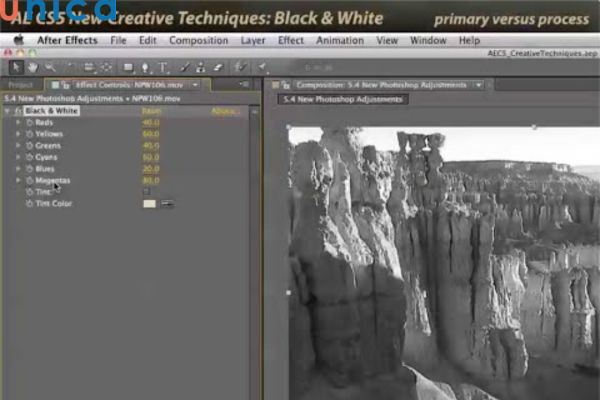Click Reset for Black & White effect
Screen dimensions: 600x400
(152, 111)
